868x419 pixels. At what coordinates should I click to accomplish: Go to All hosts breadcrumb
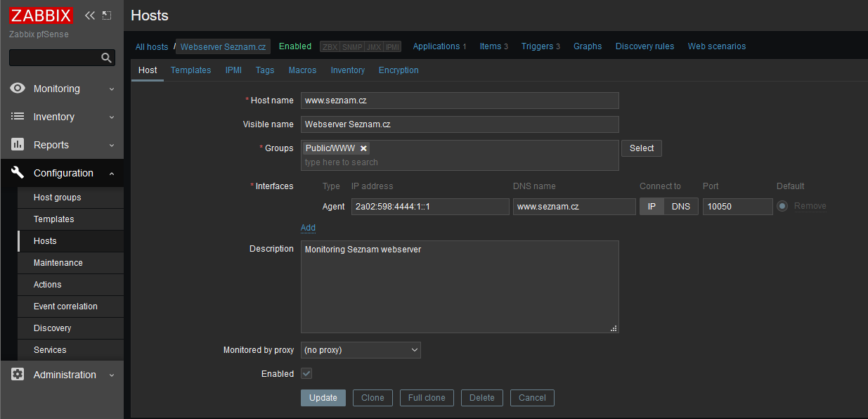pyautogui.click(x=152, y=47)
